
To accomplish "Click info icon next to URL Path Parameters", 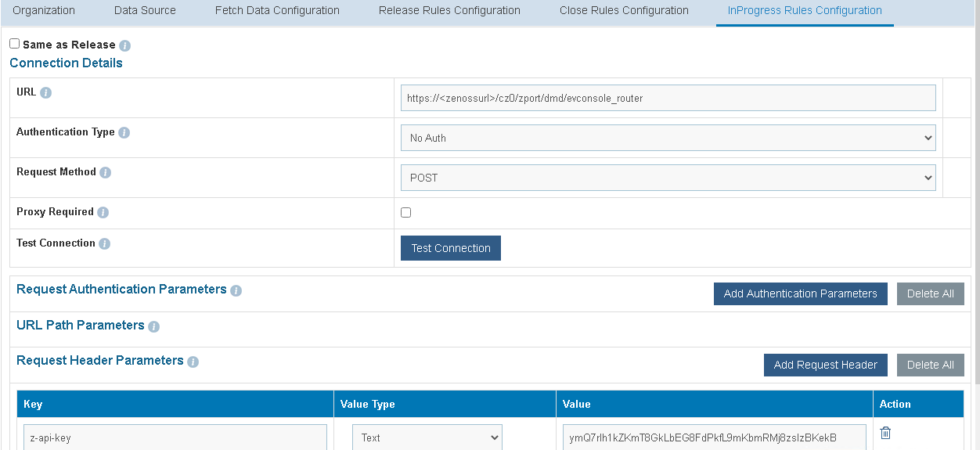I will point(153,326).
